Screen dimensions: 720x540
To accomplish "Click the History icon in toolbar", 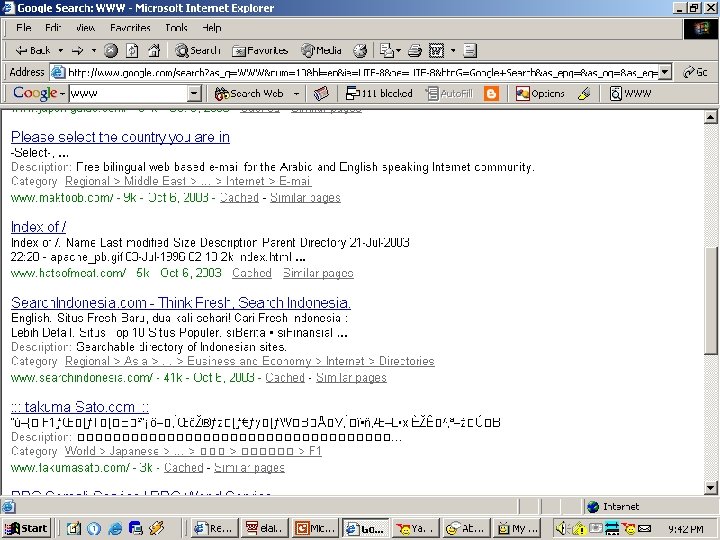I will 360,51.
